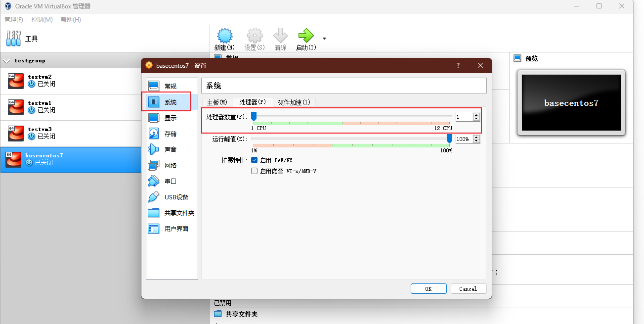Image resolution: width=644 pixels, height=324 pixels.
Task: Open the 启动 dropdown arrow
Action: pos(324,38)
